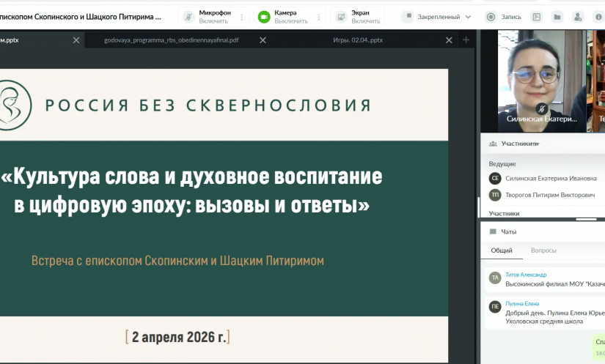Expand the Закрепленный layout dropdown chevron
This screenshot has height=364, width=605.
click(x=468, y=17)
